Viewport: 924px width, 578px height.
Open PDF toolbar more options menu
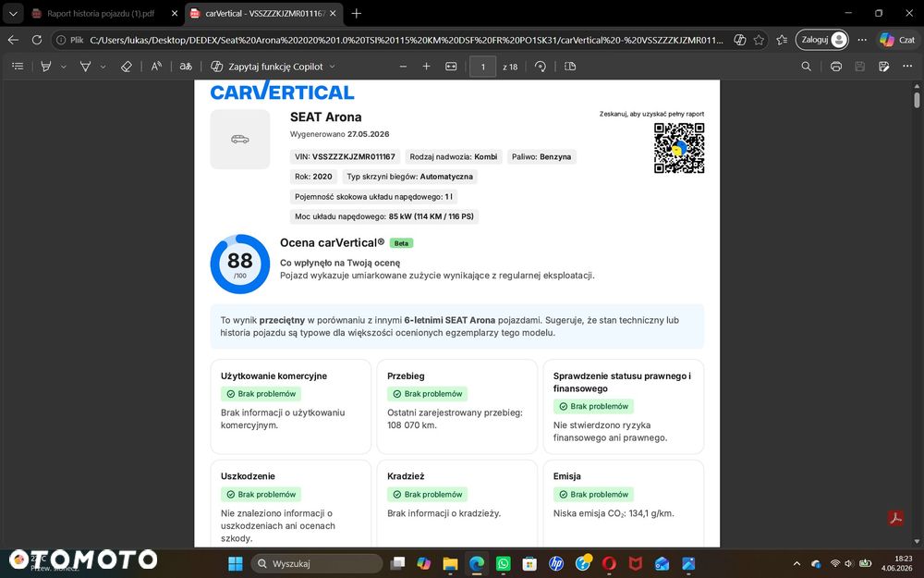pyautogui.click(x=907, y=67)
